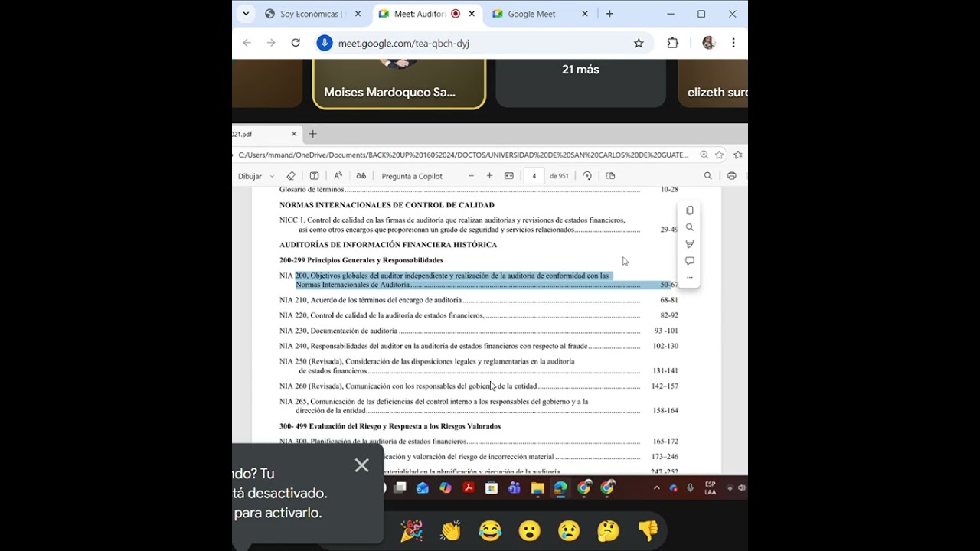Screen dimensions: 980x551
Task: Select Moises Mardoqueo participant tile
Action: pos(399,83)
